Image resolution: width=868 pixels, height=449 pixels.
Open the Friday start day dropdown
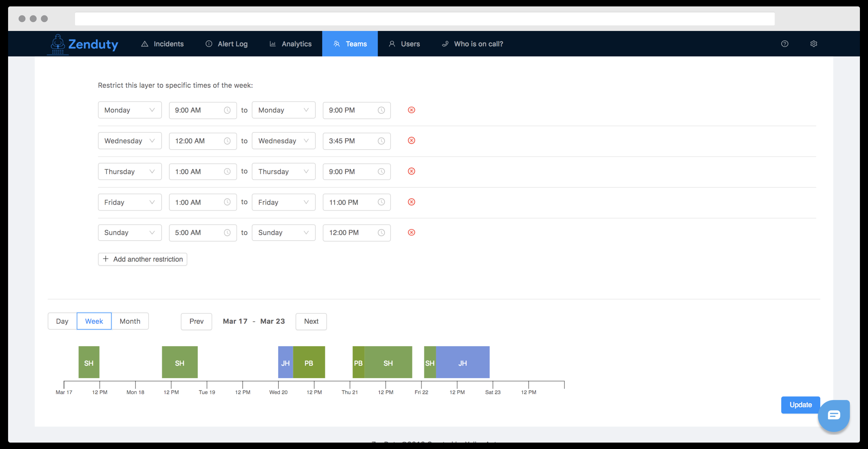[130, 202]
